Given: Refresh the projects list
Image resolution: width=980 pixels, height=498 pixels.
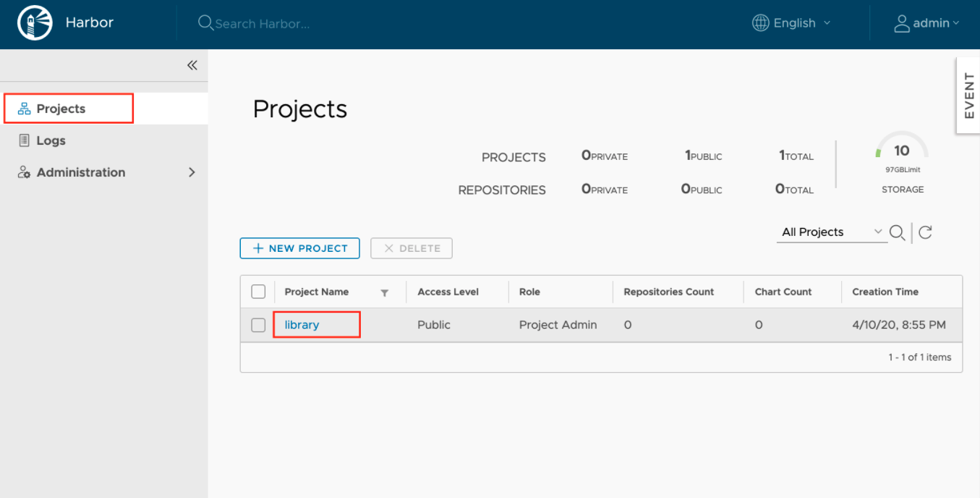Looking at the screenshot, I should (925, 232).
